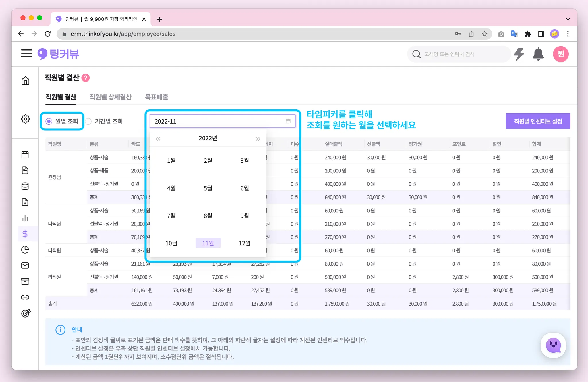Click 직원별 인센티브 설정 button
The height and width of the screenshot is (382, 588).
tap(538, 121)
